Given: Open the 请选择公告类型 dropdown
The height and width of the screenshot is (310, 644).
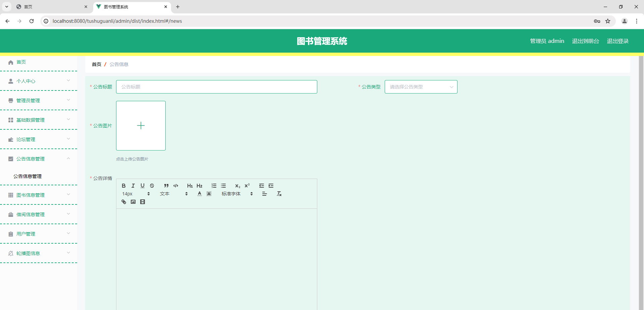Looking at the screenshot, I should (x=421, y=87).
